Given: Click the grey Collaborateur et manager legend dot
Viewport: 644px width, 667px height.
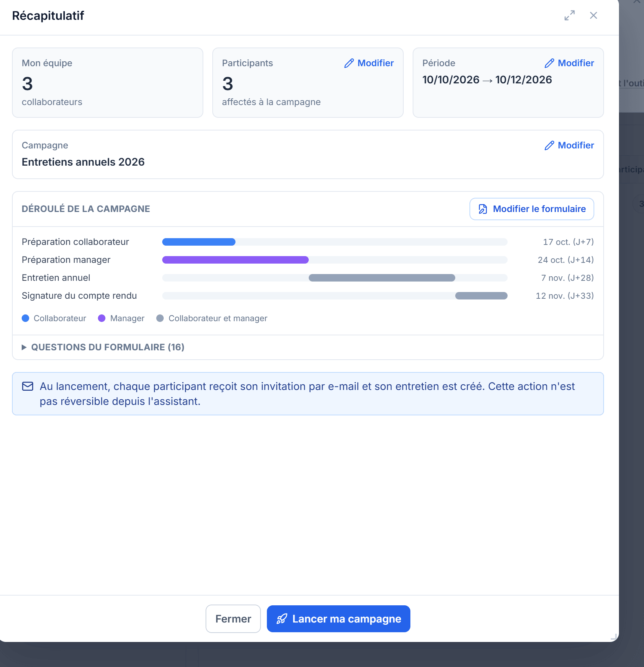Looking at the screenshot, I should 160,318.
